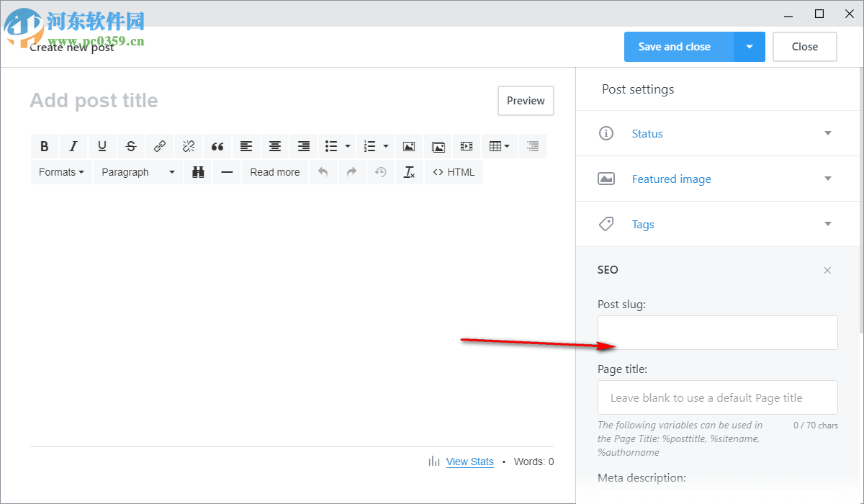The image size is (864, 504).
Task: Restore last draft with the history icon
Action: tap(381, 172)
